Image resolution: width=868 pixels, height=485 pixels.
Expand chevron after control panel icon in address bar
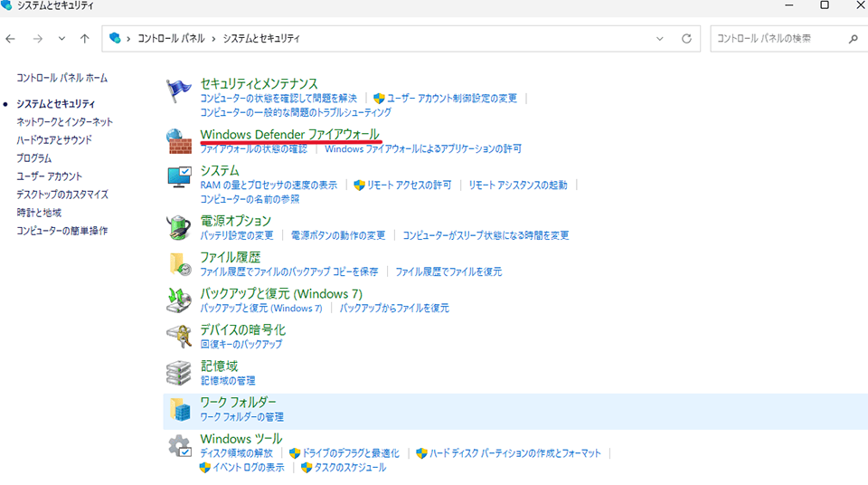pos(128,39)
